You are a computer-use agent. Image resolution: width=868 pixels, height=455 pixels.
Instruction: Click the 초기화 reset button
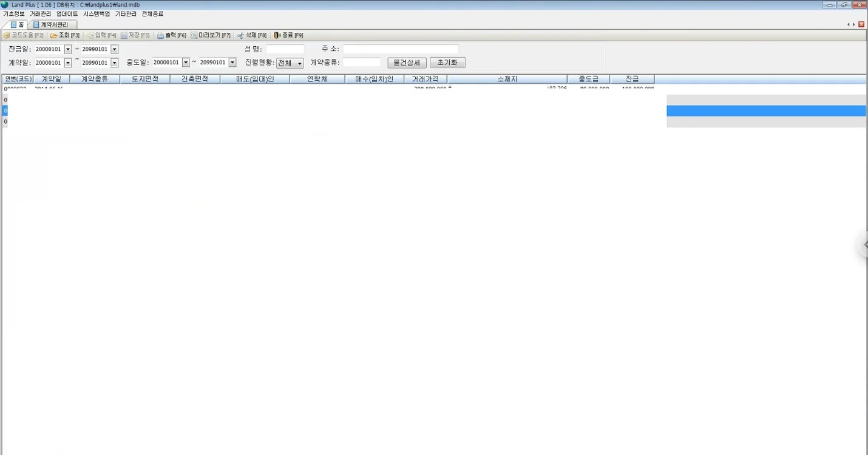click(447, 63)
